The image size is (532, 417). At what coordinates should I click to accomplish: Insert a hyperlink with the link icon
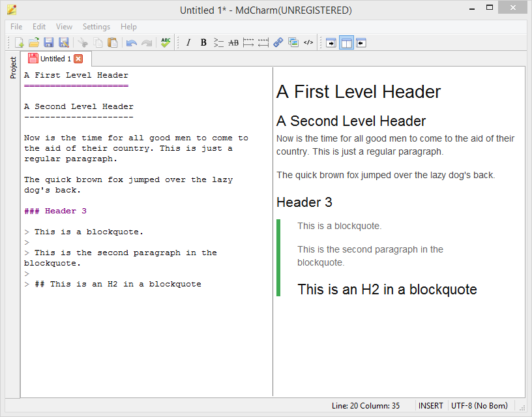[278, 43]
